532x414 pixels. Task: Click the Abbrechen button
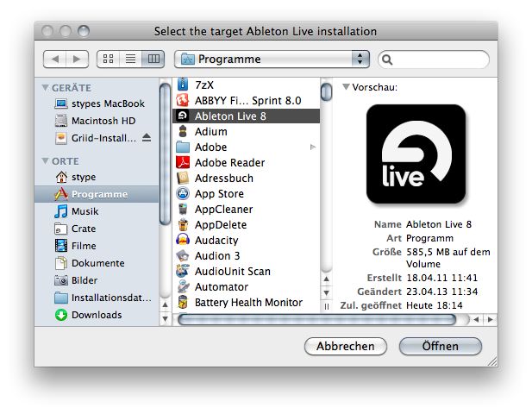[x=346, y=346]
